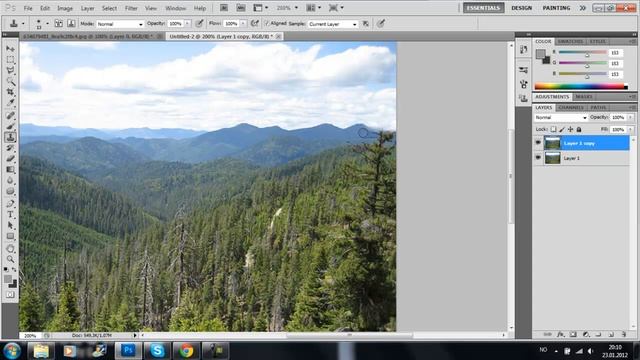Select the Quick Selection tool
The image size is (640, 360).
pyautogui.click(x=10, y=81)
